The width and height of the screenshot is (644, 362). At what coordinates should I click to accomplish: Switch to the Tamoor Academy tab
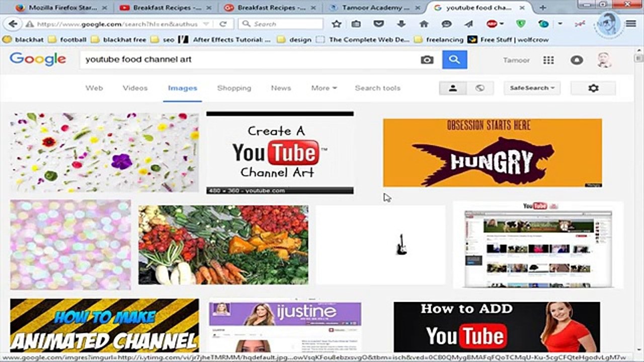pyautogui.click(x=375, y=8)
